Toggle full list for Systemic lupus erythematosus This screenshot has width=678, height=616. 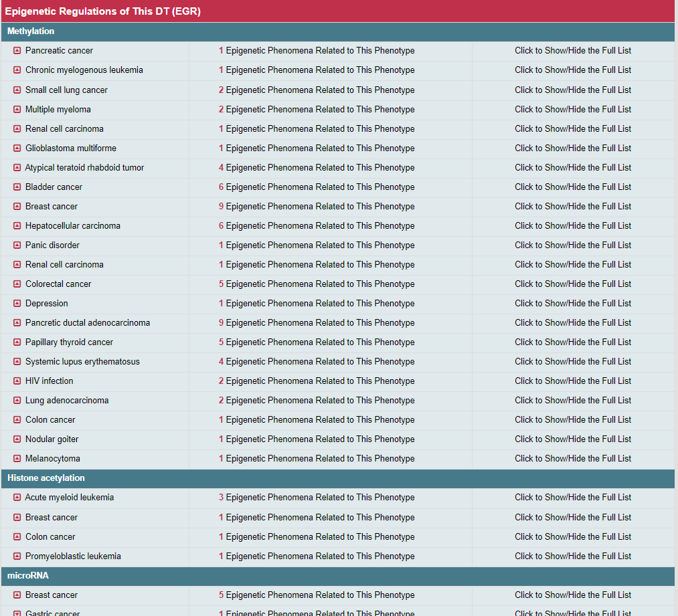pyautogui.click(x=573, y=362)
